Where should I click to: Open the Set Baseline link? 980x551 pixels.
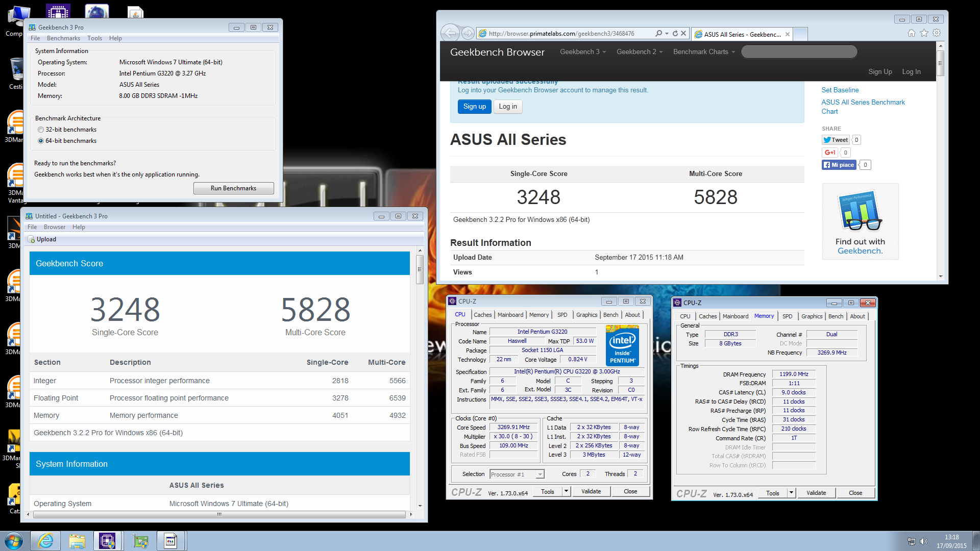(x=840, y=90)
